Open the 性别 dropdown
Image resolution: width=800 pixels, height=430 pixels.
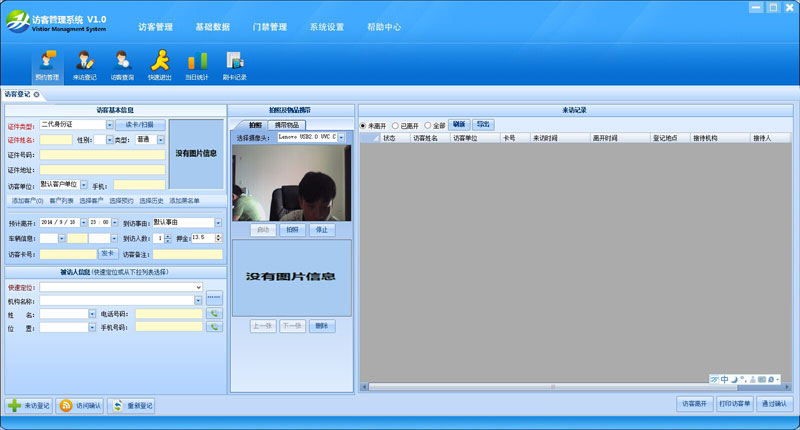pos(110,140)
